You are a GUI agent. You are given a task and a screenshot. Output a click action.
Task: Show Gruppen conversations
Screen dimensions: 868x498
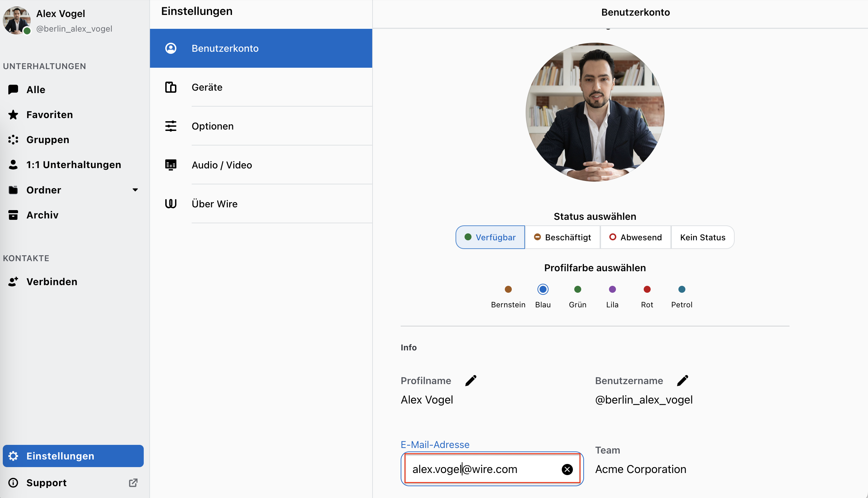[73, 140]
